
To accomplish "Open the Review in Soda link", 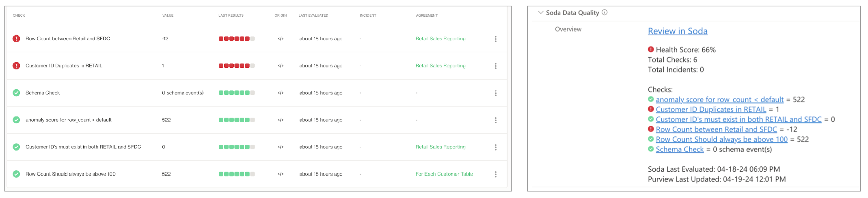I will tap(677, 31).
